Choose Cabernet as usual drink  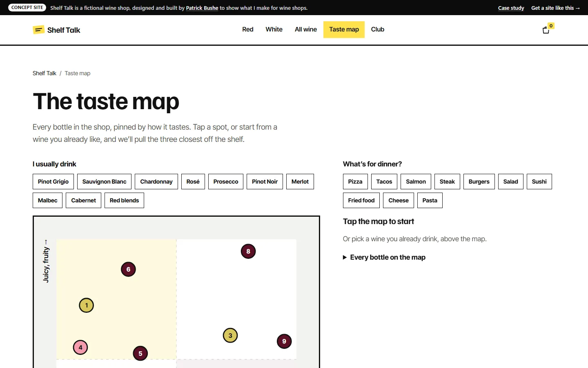[x=83, y=200]
